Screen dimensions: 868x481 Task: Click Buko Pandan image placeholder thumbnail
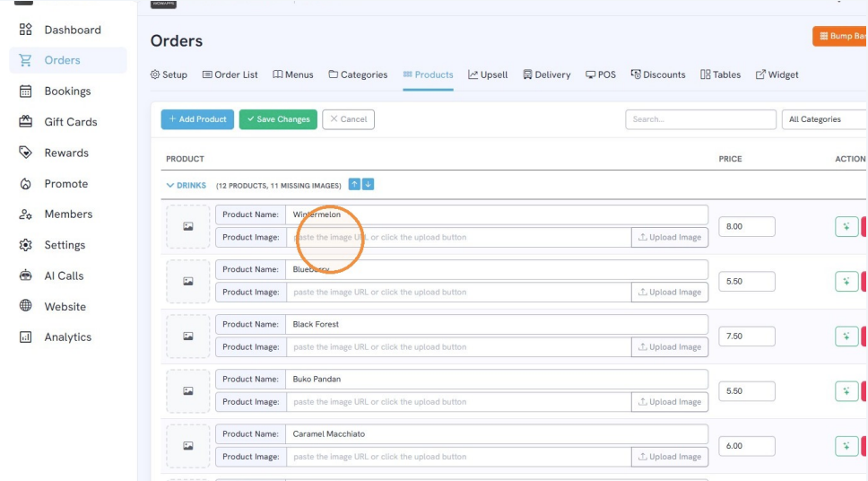coord(188,390)
